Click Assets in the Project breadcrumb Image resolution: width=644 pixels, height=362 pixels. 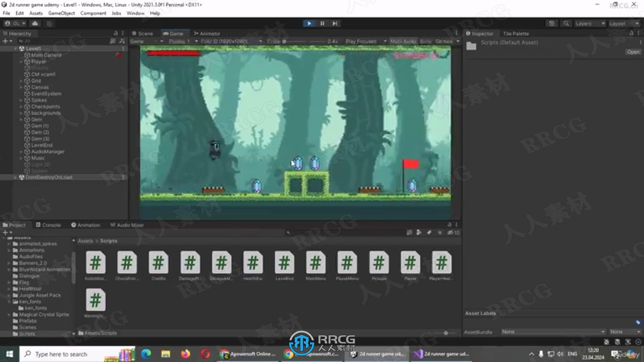coord(85,241)
